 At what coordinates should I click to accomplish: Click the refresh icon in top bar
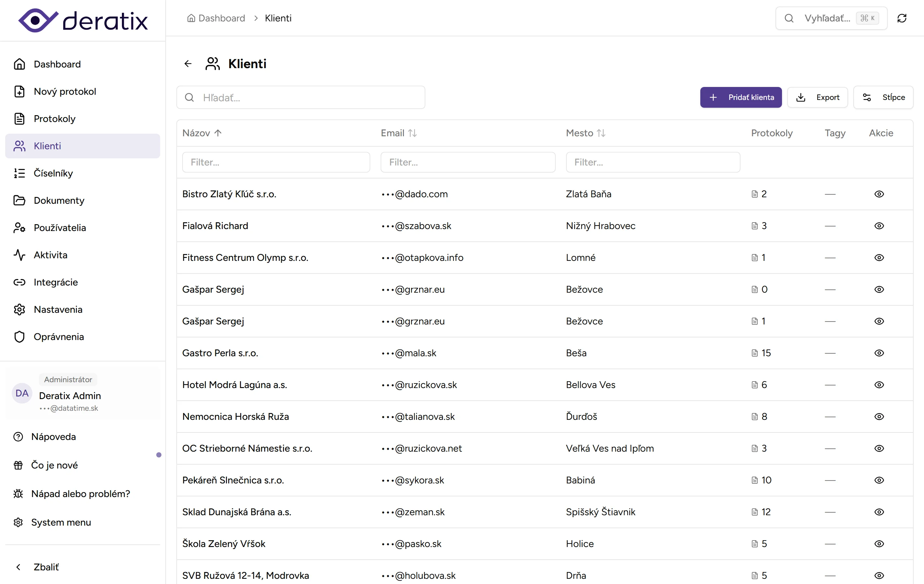pyautogui.click(x=902, y=18)
